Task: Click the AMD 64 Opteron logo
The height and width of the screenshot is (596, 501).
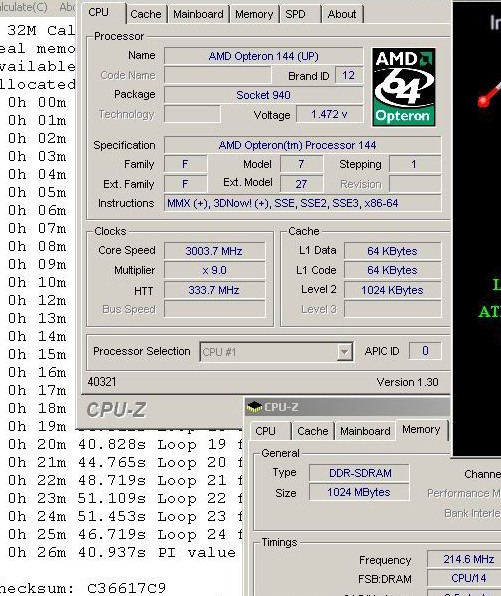Action: pos(404,87)
